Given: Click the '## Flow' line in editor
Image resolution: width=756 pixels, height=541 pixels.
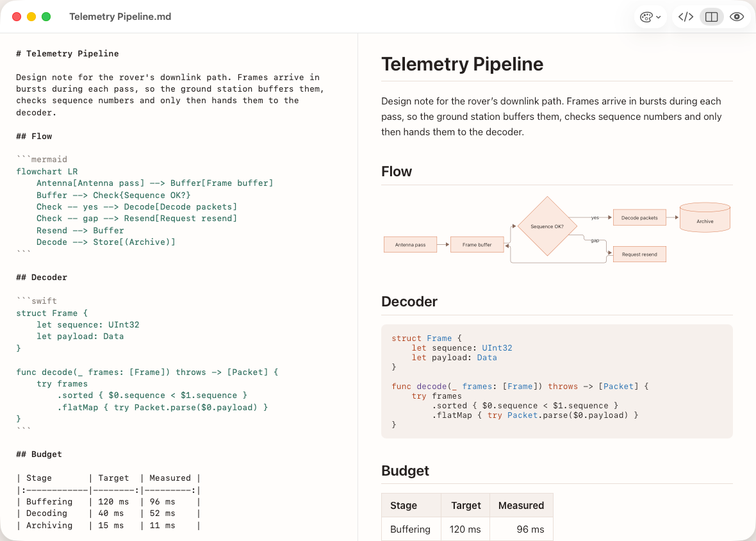Looking at the screenshot, I should pyautogui.click(x=34, y=137).
